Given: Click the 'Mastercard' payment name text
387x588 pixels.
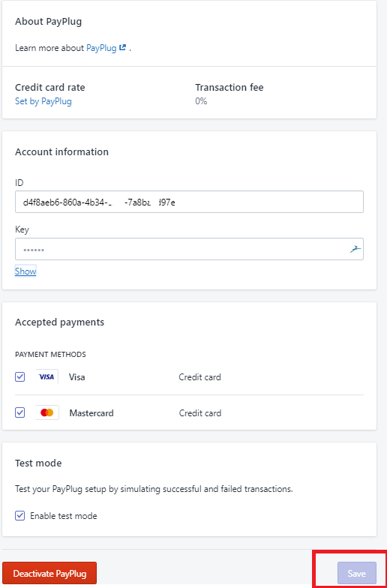Looking at the screenshot, I should pos(91,412).
